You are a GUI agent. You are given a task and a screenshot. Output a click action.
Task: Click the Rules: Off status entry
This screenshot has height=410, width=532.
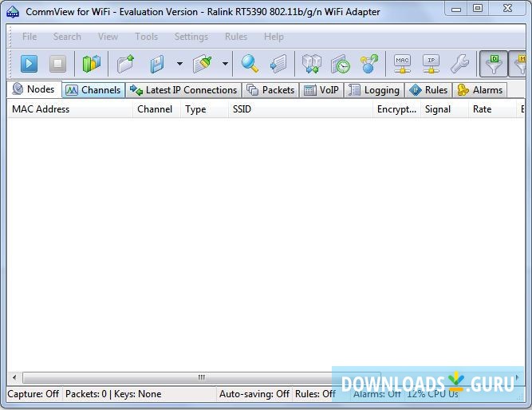pos(321,394)
